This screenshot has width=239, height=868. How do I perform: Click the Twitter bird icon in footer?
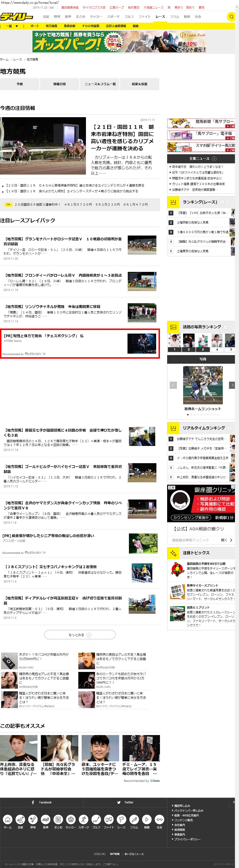[119, 802]
